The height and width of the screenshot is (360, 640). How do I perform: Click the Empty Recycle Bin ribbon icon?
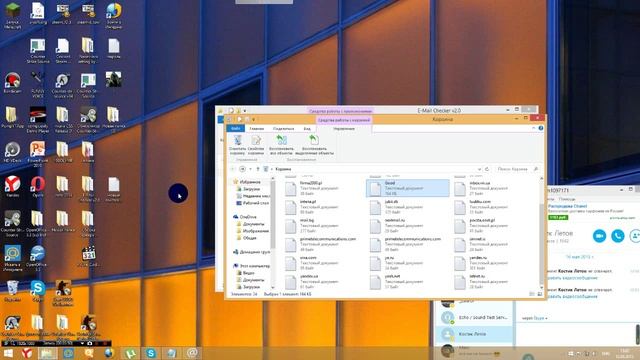click(237, 145)
